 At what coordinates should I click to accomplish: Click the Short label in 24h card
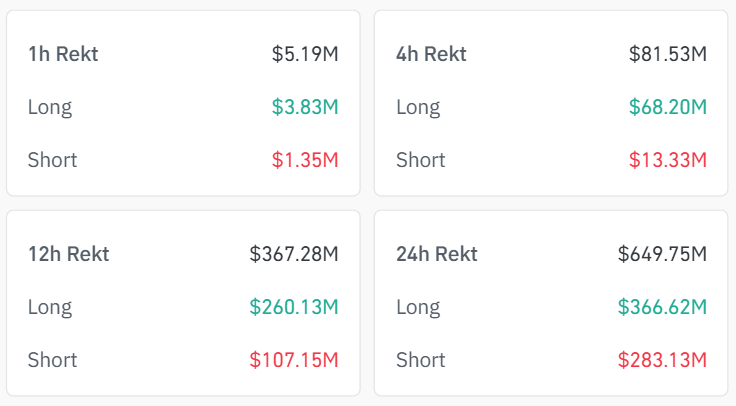point(421,360)
